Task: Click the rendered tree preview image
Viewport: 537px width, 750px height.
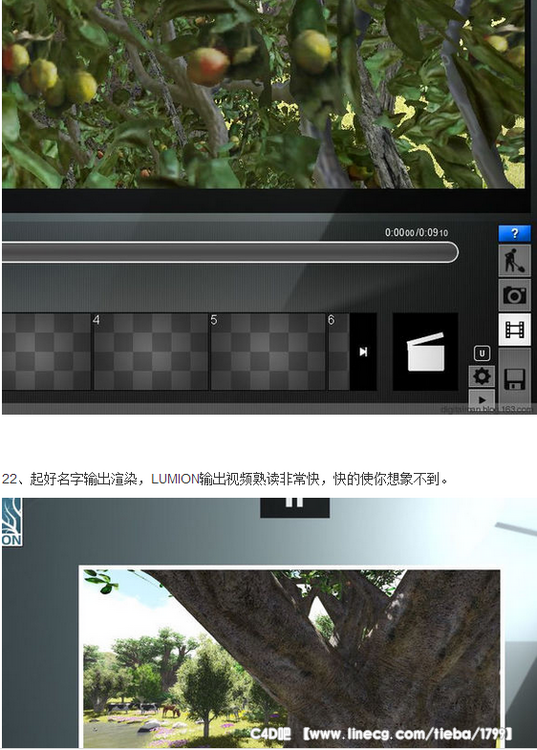Action: (290, 655)
